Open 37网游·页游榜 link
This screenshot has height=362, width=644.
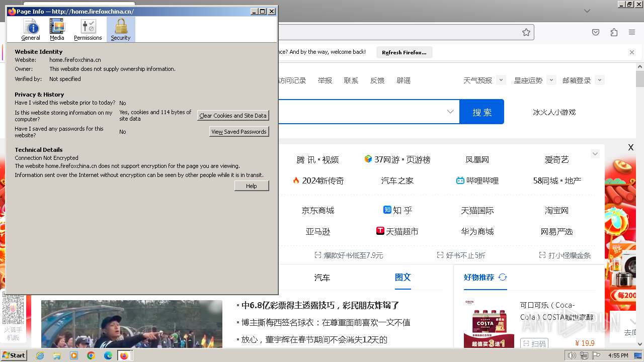[x=397, y=159]
